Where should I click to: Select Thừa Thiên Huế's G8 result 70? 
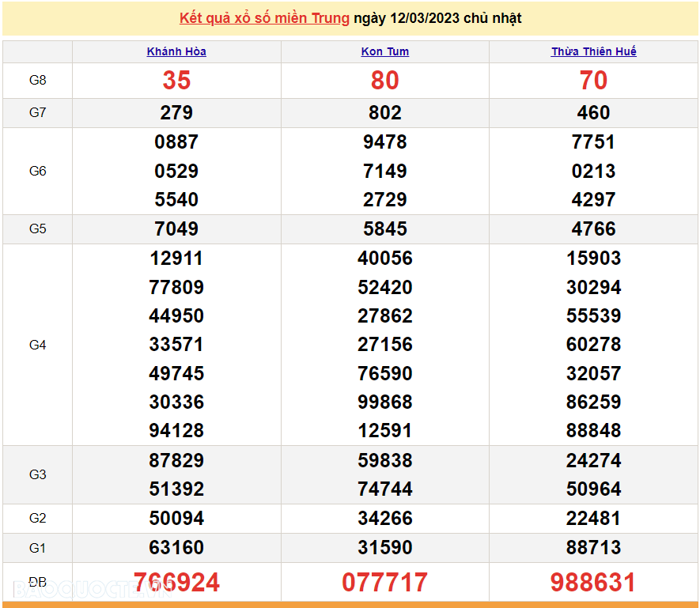tap(593, 81)
